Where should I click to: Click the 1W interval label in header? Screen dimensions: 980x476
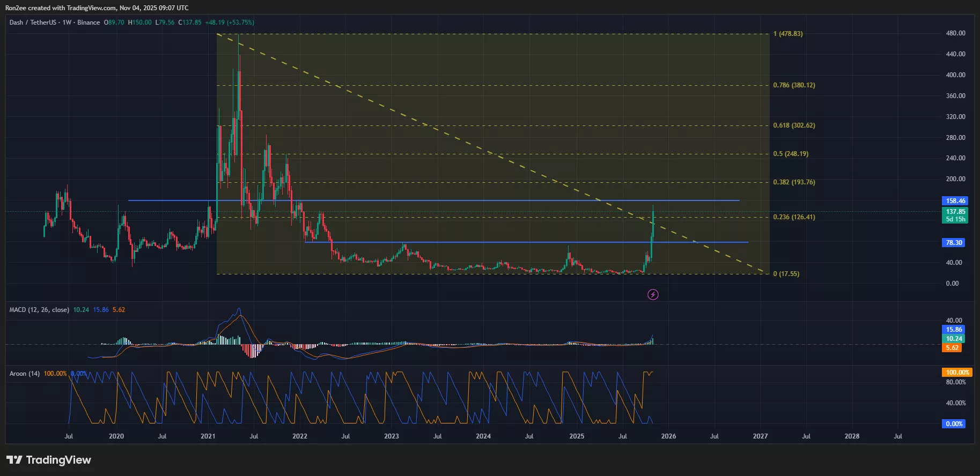click(x=67, y=23)
